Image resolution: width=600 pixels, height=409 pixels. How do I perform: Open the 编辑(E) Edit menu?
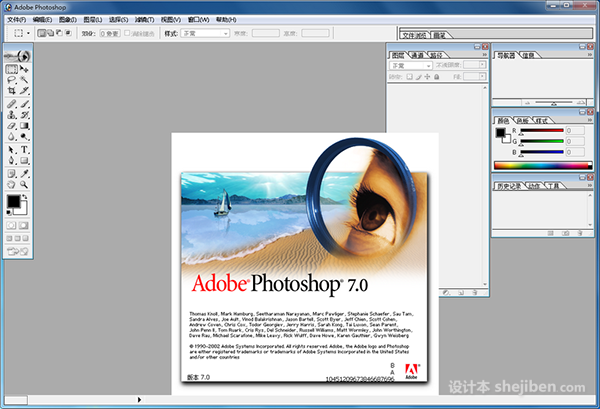42,20
